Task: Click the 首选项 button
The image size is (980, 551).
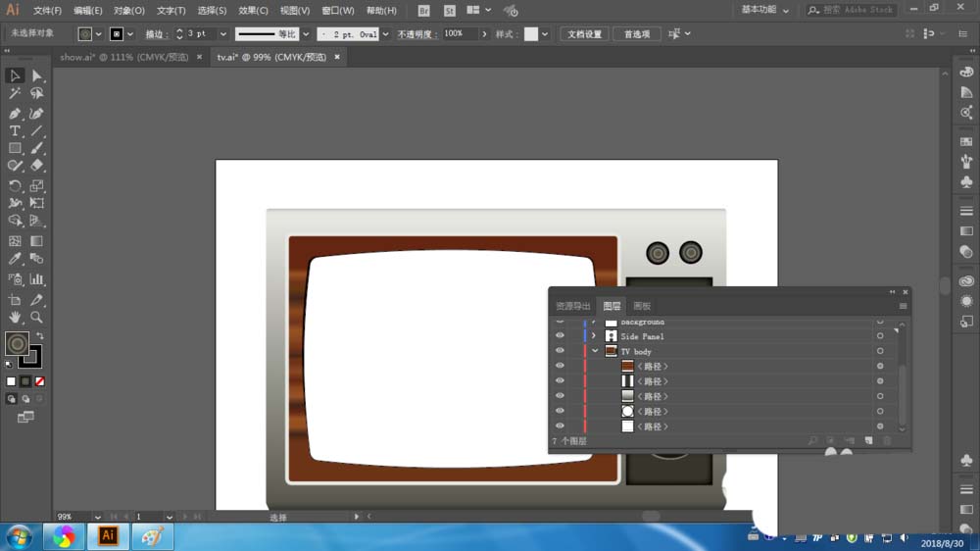Action: [x=637, y=33]
